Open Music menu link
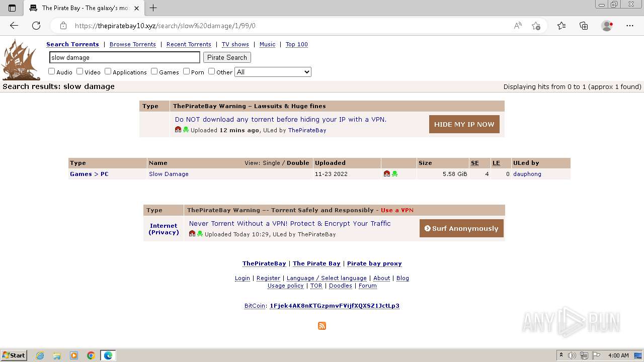 click(267, 44)
